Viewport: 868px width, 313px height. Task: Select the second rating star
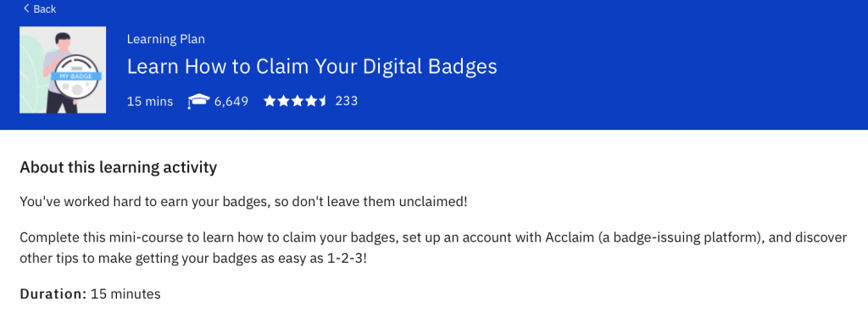(x=282, y=101)
